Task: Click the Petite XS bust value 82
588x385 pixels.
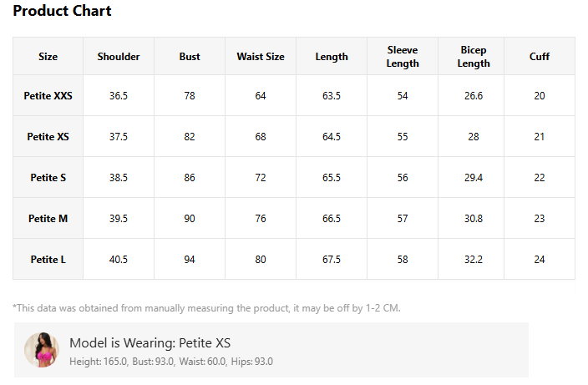Action: [190, 136]
